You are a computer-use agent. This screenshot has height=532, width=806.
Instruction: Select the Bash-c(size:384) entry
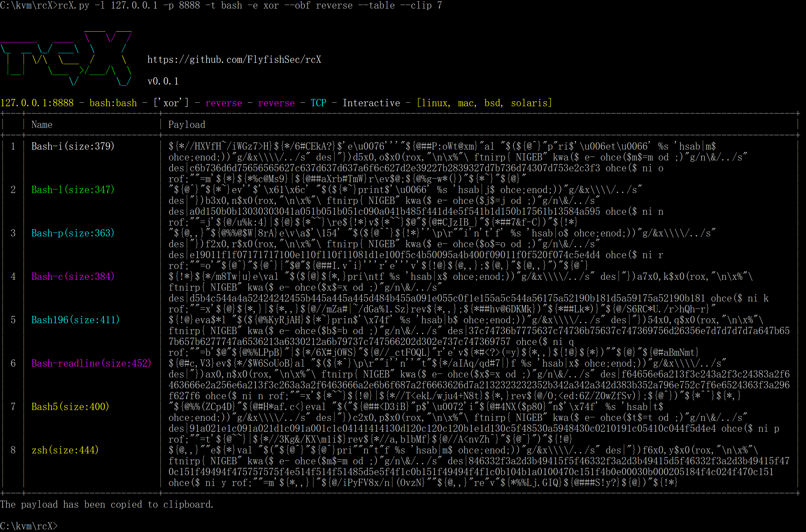73,277
